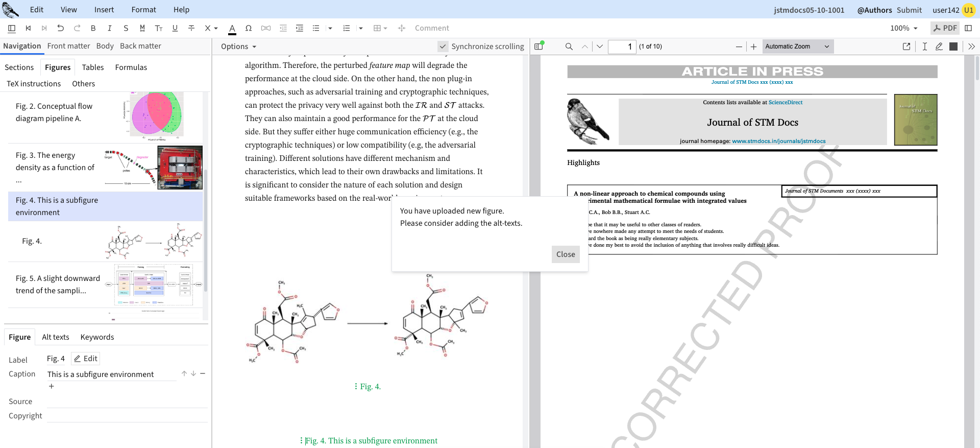Undo the last edit

coord(60,28)
